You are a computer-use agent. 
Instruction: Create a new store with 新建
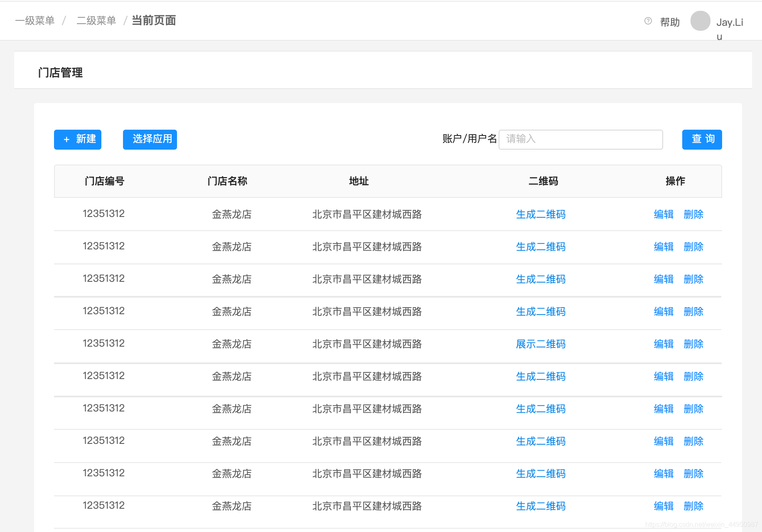coord(78,139)
